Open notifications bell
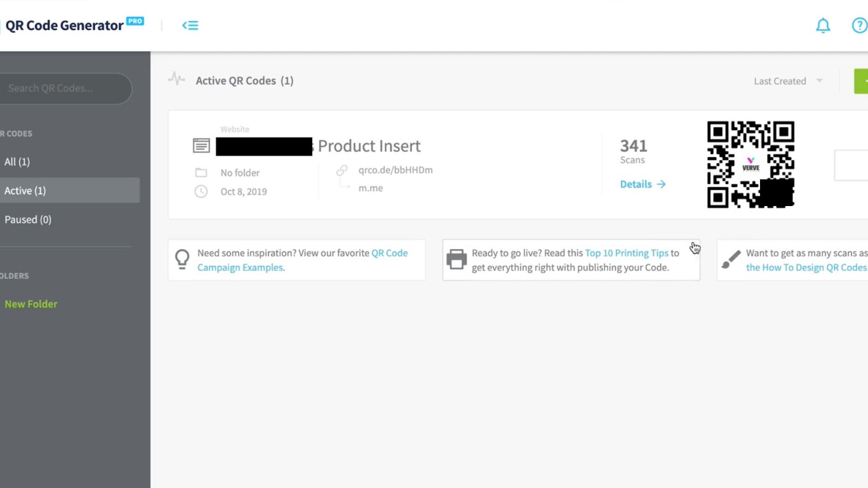The width and height of the screenshot is (868, 488). click(823, 25)
